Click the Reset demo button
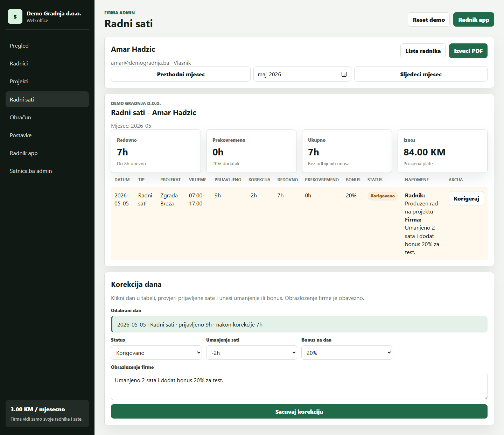This screenshot has height=435, width=504. (429, 20)
